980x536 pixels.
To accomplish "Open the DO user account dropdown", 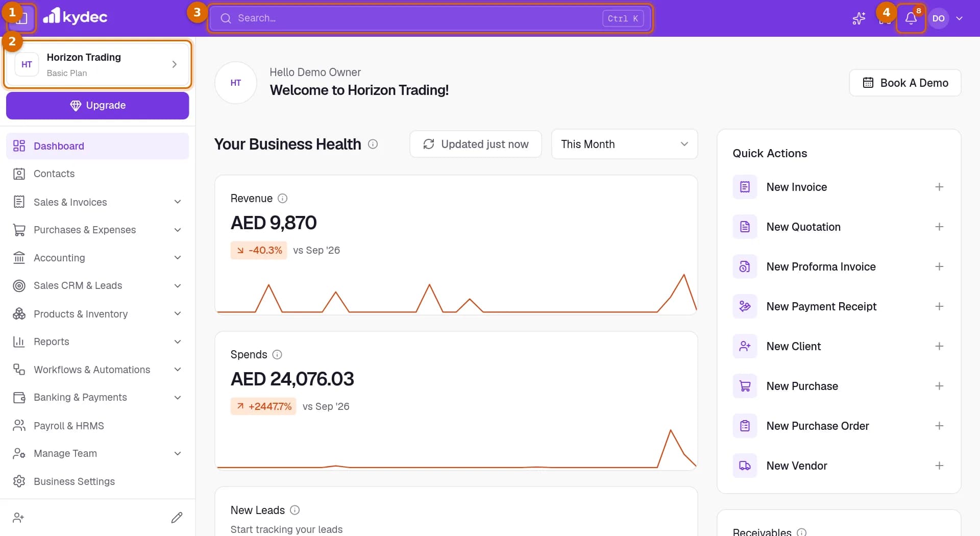I will (x=946, y=18).
